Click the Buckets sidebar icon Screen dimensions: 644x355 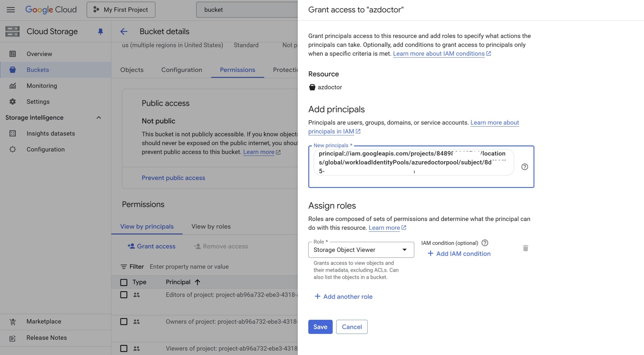[13, 70]
